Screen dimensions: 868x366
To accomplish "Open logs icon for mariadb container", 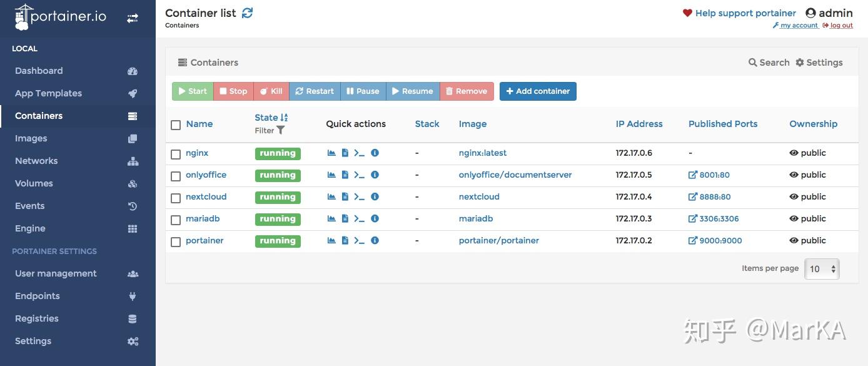I will [345, 218].
